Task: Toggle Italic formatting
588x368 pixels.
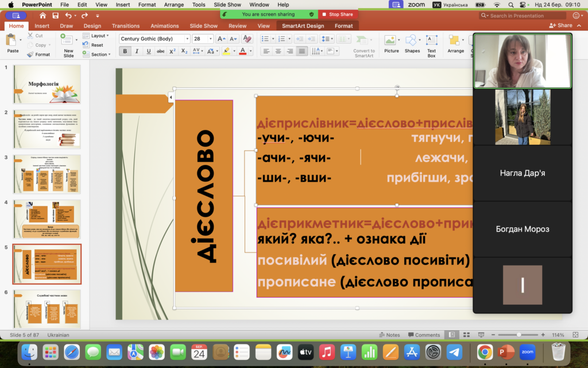Action: tap(137, 51)
